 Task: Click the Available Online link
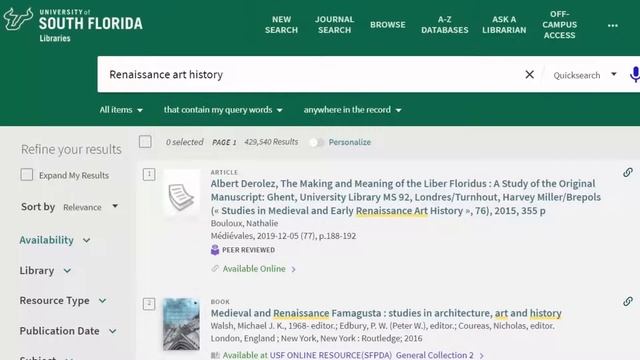pos(254,269)
